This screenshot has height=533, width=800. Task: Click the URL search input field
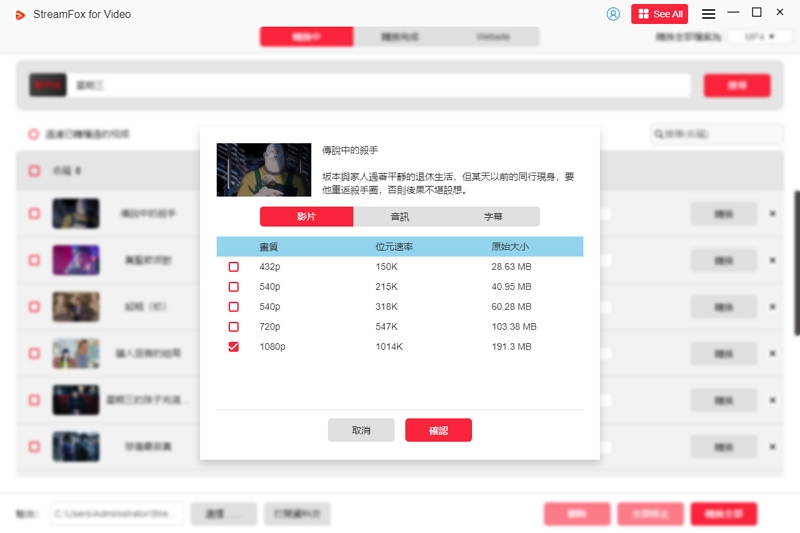[x=380, y=85]
